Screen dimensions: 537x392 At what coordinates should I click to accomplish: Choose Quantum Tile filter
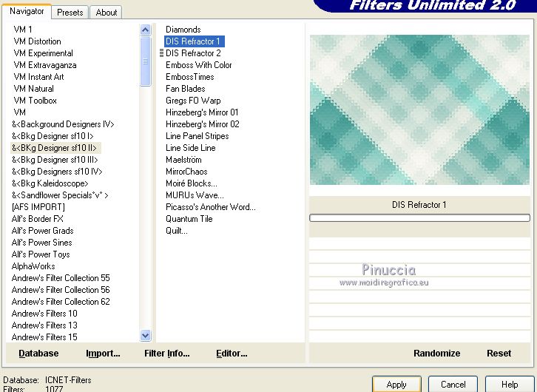pos(189,219)
